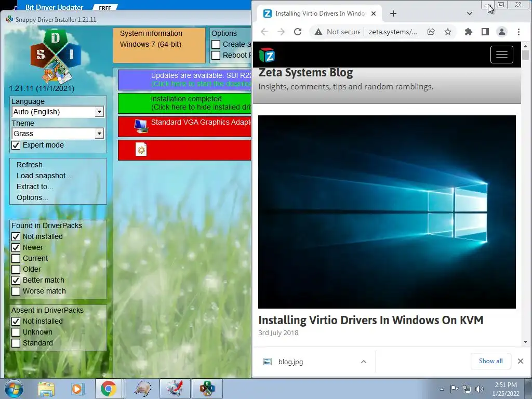Click the zeta.systems address bar

(x=393, y=32)
